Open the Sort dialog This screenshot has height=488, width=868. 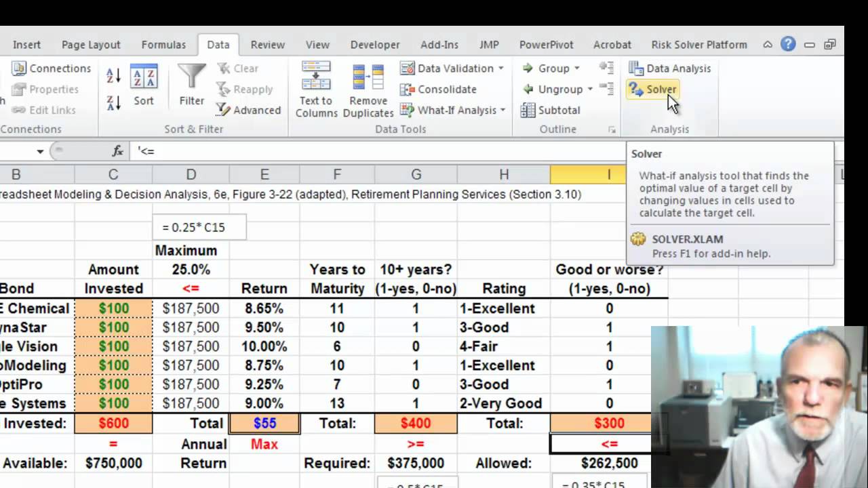pyautogui.click(x=144, y=86)
